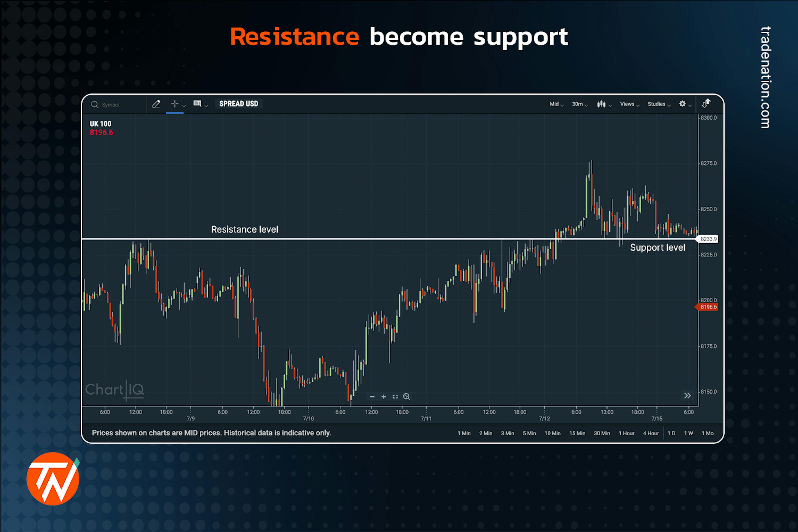The height and width of the screenshot is (532, 798).
Task: Click the UK 100 instrument title
Action: pos(100,124)
